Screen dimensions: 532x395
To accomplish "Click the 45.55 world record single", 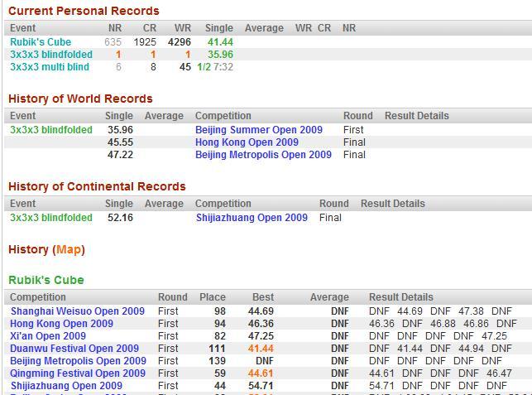I will click(120, 142).
